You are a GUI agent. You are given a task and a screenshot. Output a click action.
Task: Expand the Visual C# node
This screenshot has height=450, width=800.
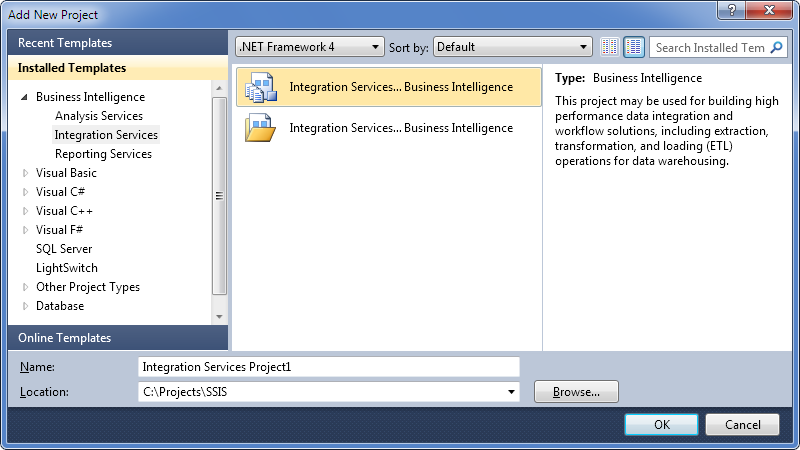25,192
